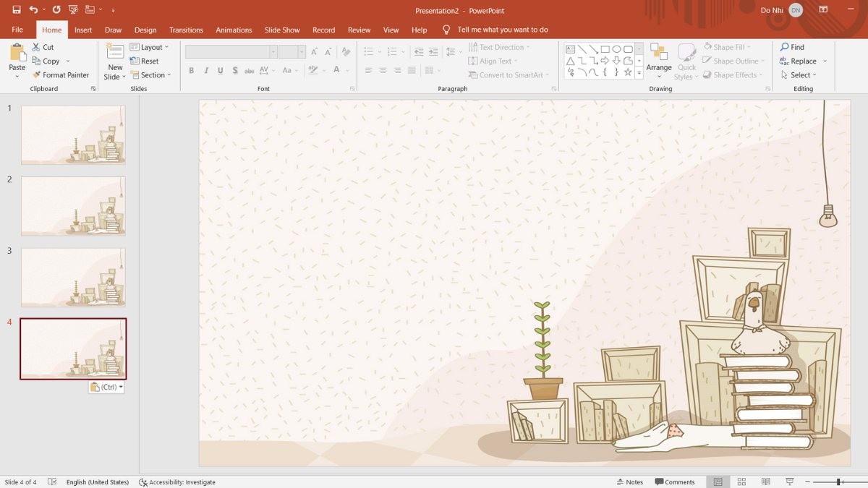Click the Cut button

tap(43, 47)
